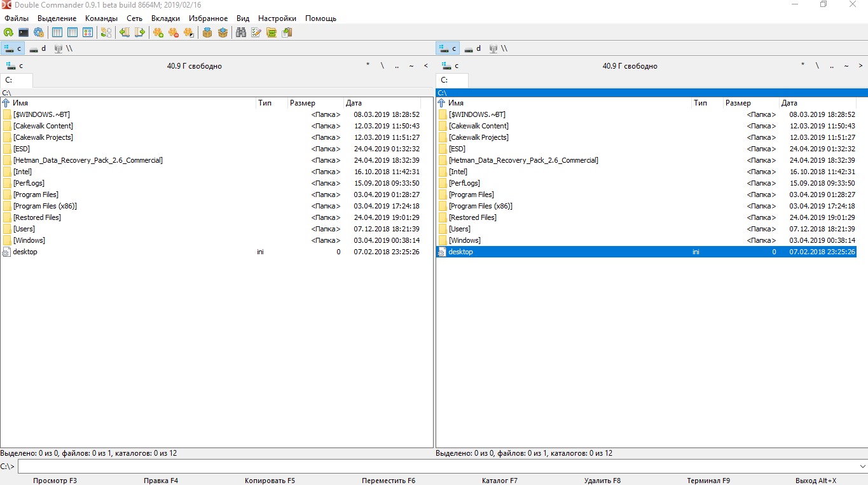Click Копировать F5 button

point(270,481)
